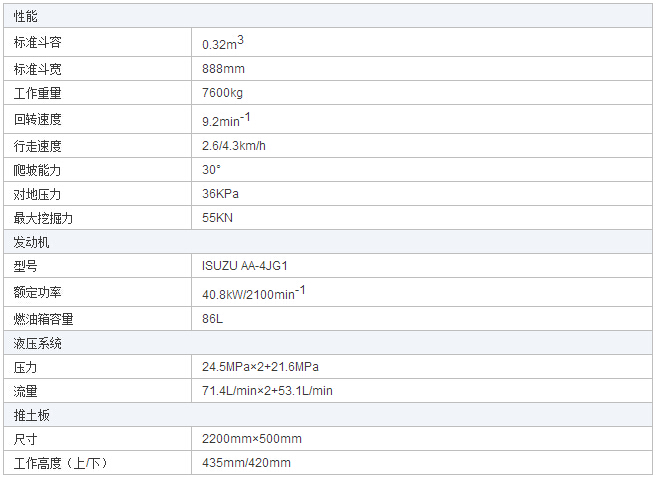Click the 性能 section header
Screen dimensions: 657x478
point(26,16)
